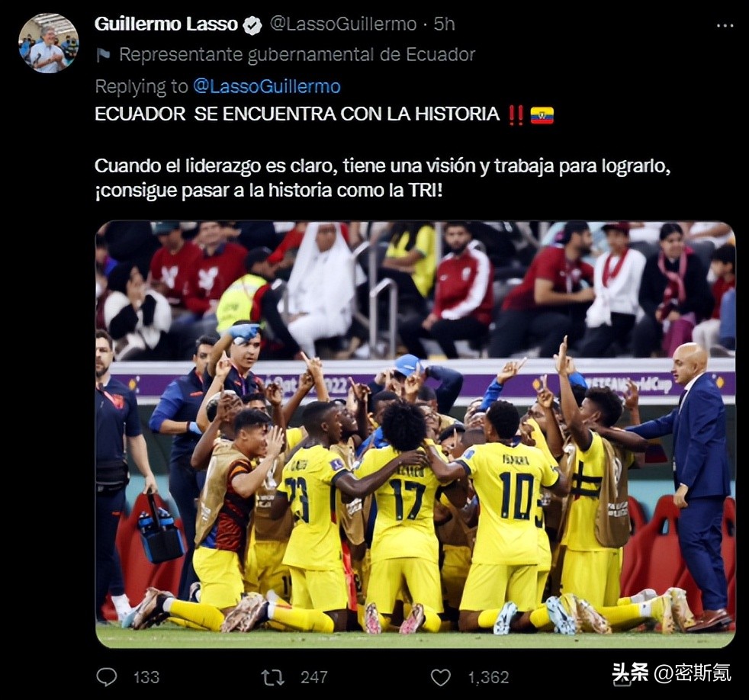
Task: Click the retweet arrows icon
Action: (x=273, y=677)
